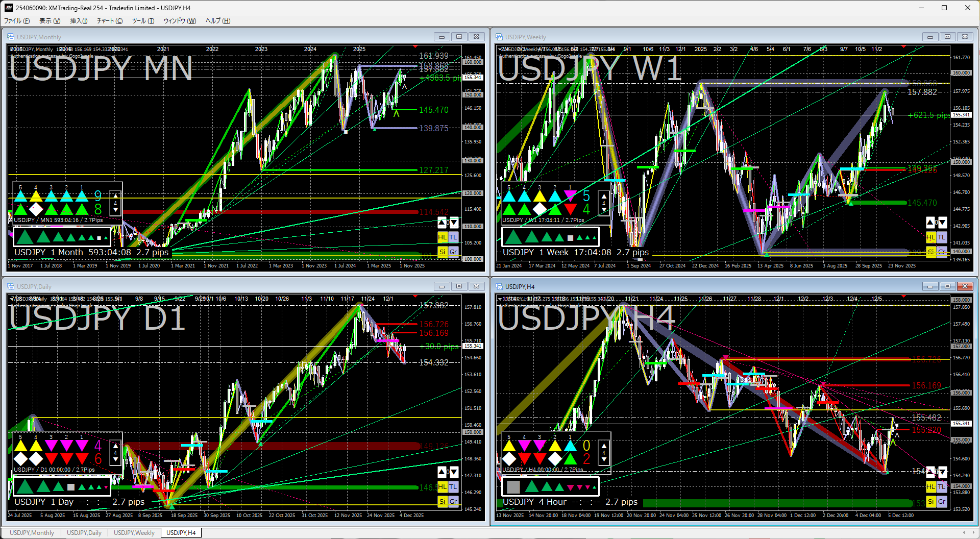Click the down arrow above TL on Daily chart
980x539 pixels.
click(453, 472)
